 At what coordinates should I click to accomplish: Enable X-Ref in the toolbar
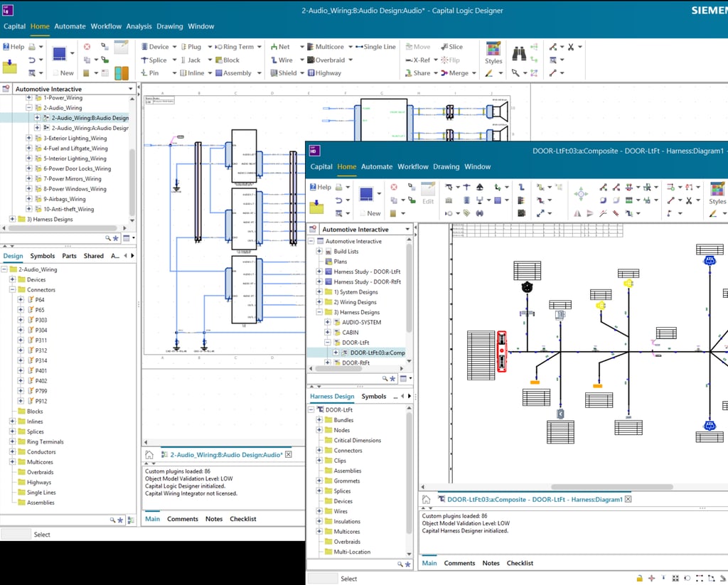pos(418,60)
